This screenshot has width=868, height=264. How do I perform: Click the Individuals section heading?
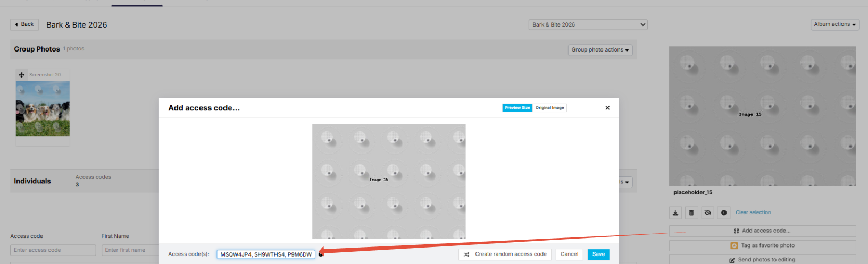point(32,181)
